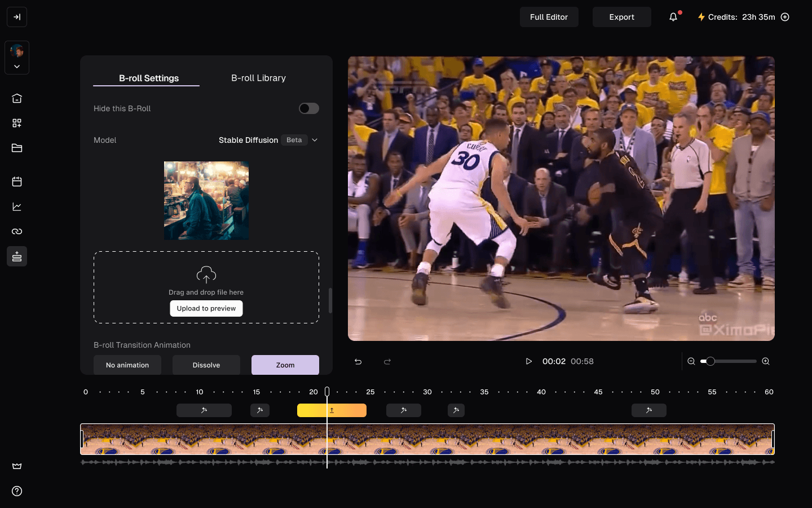Click the Upload to preview button
The height and width of the screenshot is (508, 812).
(x=206, y=308)
